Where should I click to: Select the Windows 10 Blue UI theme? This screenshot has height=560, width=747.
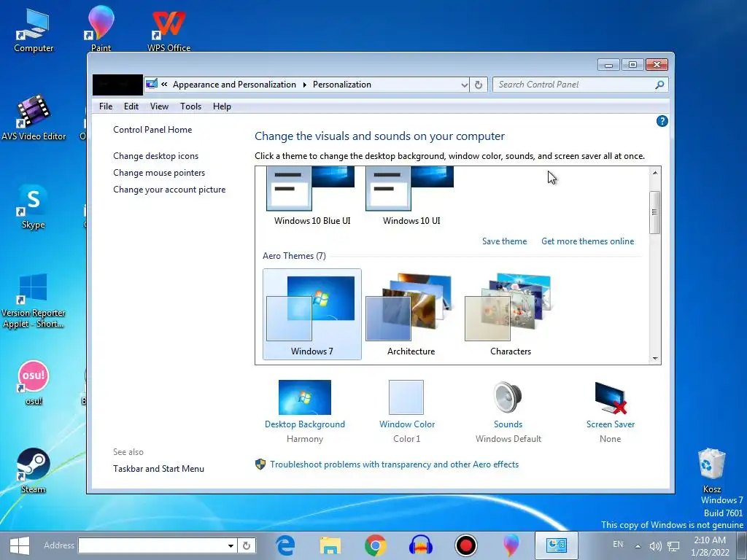click(x=312, y=196)
